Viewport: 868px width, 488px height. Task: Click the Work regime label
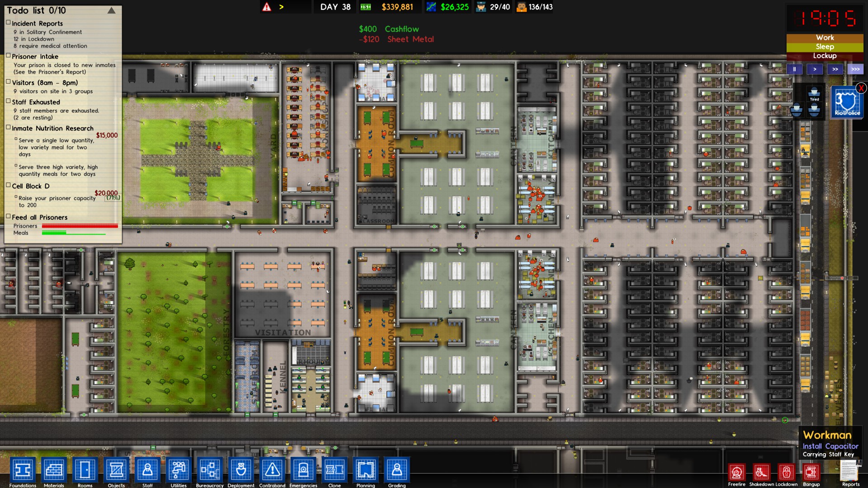(x=825, y=38)
